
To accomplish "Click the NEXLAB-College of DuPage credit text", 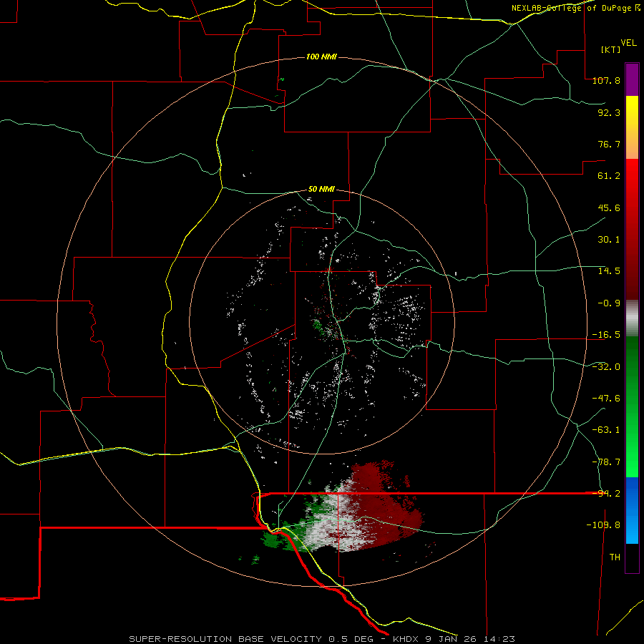I will point(575,8).
